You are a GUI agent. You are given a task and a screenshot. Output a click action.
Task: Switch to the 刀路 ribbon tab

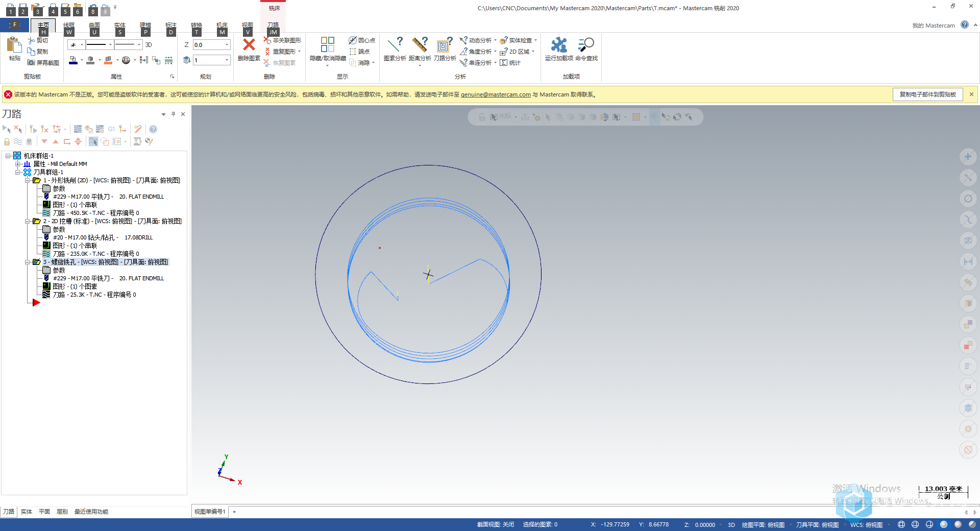[x=273, y=25]
